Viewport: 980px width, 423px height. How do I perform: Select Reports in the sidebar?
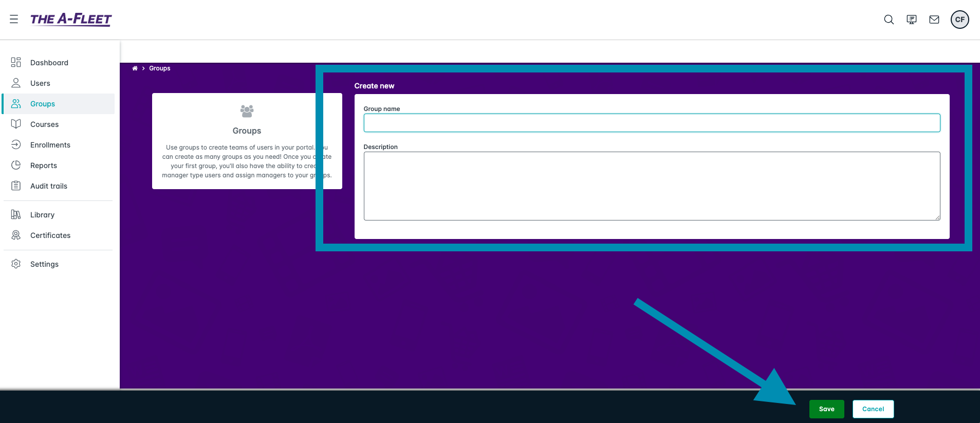tap(43, 165)
